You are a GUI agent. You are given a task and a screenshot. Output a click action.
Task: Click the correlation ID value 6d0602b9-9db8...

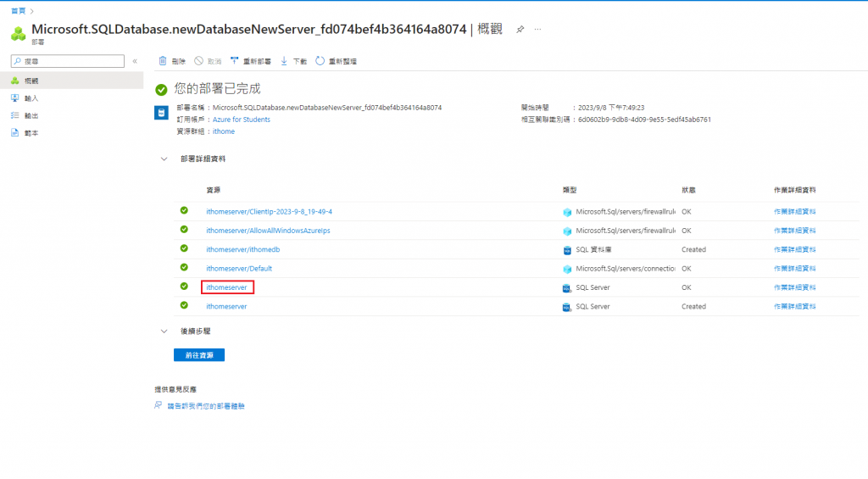coord(644,119)
